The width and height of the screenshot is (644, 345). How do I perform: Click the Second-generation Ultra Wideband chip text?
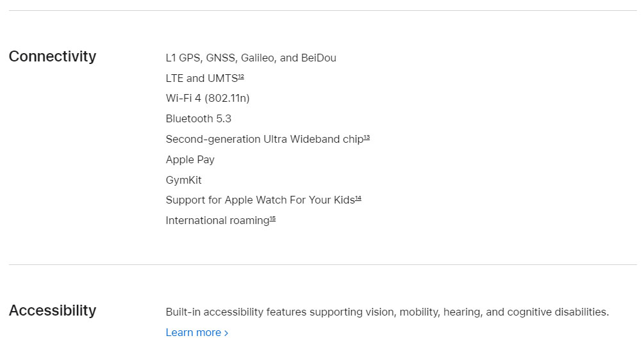(x=264, y=139)
